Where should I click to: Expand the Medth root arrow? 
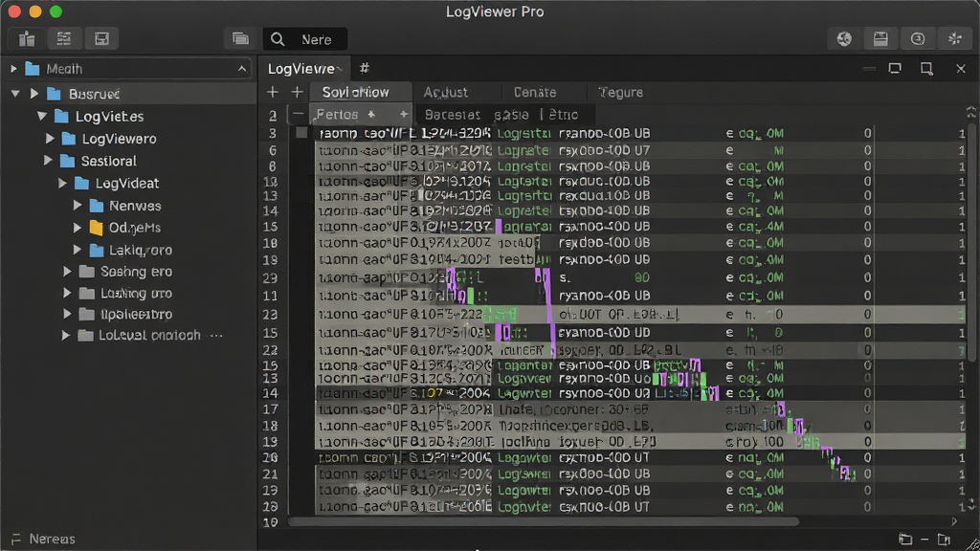(x=13, y=69)
